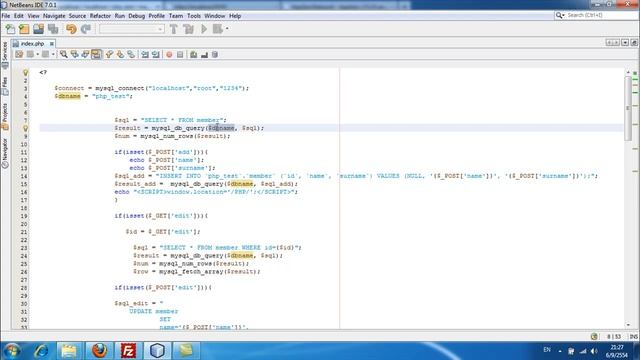Open the Team menu
640x360 pixels.
(176, 16)
